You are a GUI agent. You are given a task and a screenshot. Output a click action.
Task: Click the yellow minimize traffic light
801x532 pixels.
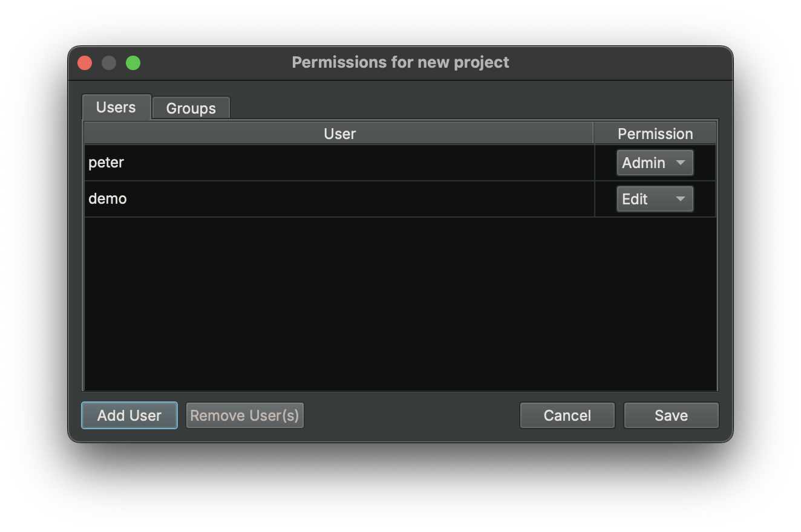108,62
